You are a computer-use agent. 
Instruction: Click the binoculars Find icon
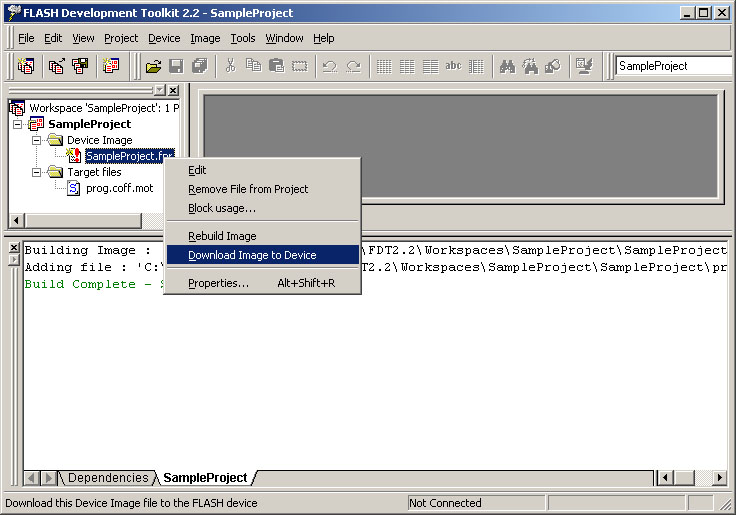point(507,66)
